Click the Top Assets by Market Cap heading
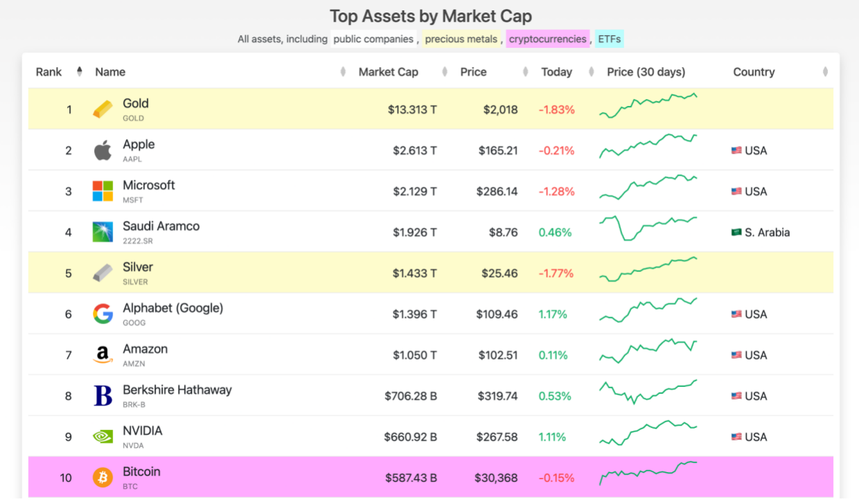The width and height of the screenshot is (859, 504). click(x=431, y=16)
